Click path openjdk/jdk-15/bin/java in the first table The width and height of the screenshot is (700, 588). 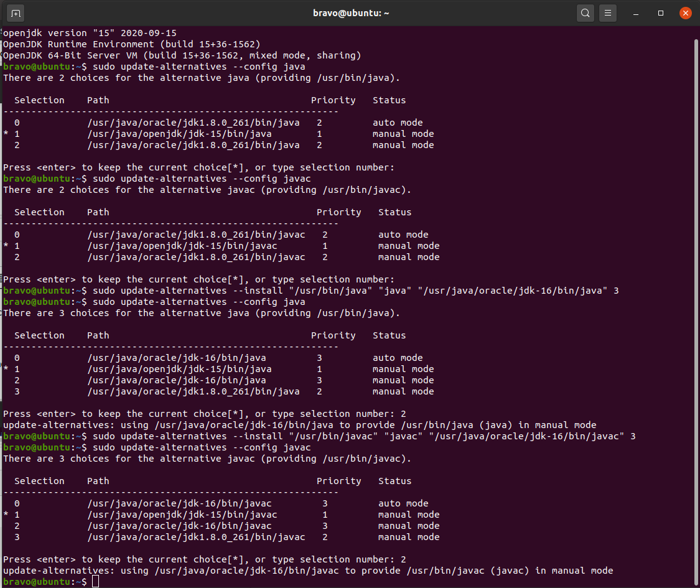point(179,134)
